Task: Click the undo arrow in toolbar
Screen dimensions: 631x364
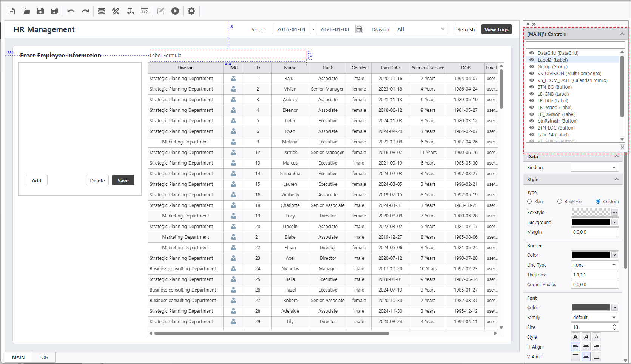Action: pyautogui.click(x=71, y=11)
